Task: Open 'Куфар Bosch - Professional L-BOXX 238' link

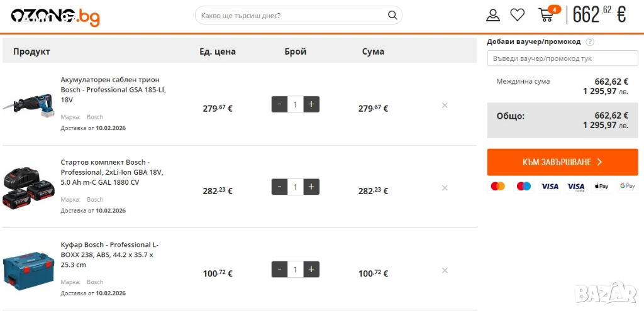Action: click(109, 254)
